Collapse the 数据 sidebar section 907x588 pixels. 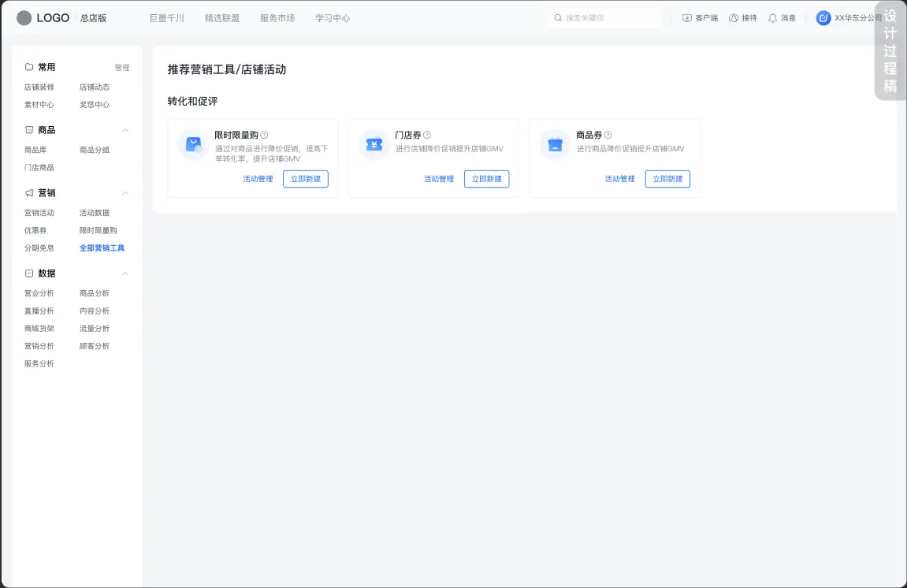pos(125,274)
